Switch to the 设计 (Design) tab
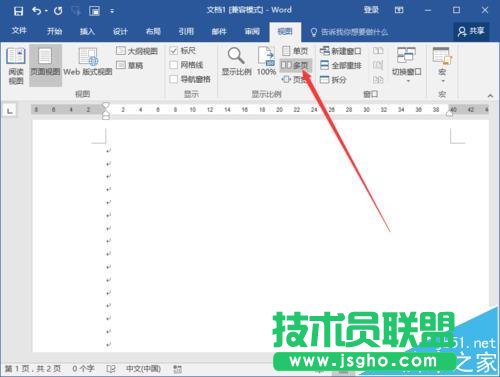This screenshot has width=500, height=377. pos(120,32)
